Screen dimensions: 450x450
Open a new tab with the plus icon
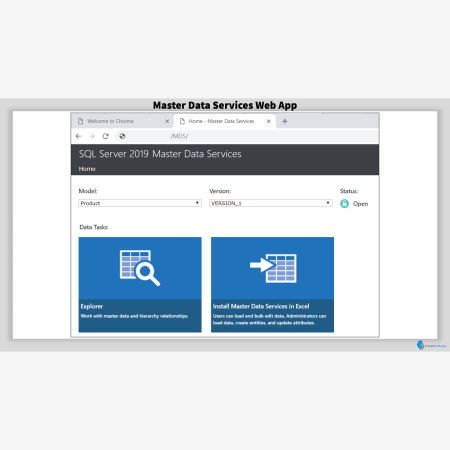[x=285, y=121]
